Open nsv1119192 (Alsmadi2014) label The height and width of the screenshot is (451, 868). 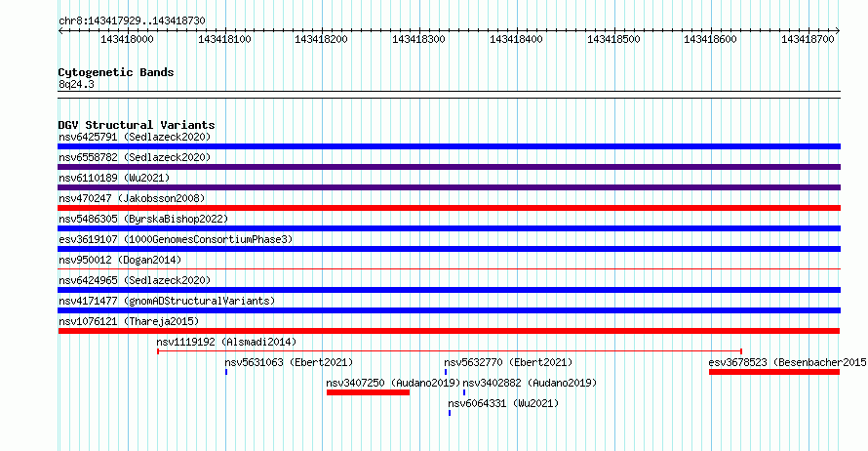(x=226, y=342)
